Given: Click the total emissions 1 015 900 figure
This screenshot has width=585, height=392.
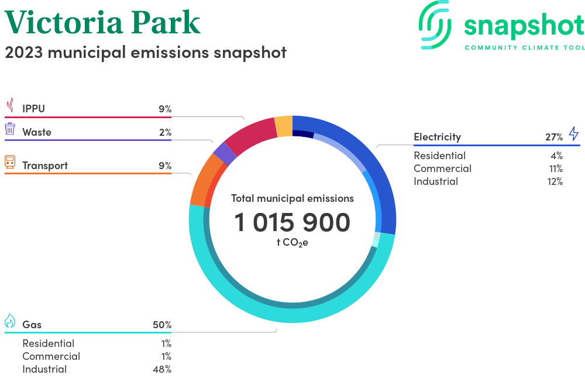Looking at the screenshot, I should (292, 223).
